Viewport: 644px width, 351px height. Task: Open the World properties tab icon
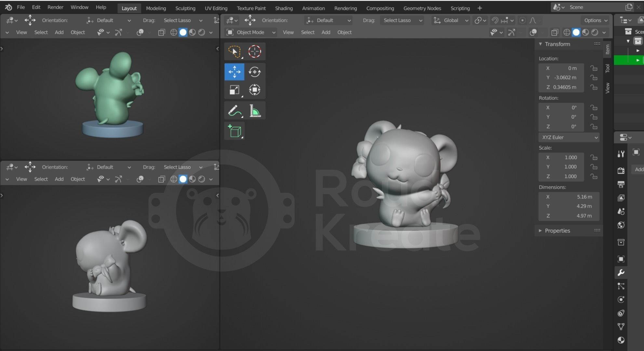click(621, 225)
